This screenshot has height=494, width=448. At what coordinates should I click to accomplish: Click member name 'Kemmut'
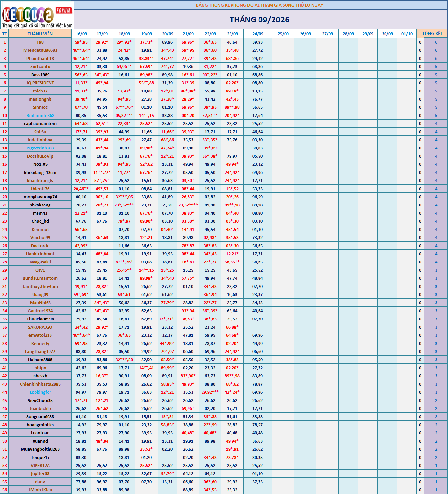(x=40, y=229)
